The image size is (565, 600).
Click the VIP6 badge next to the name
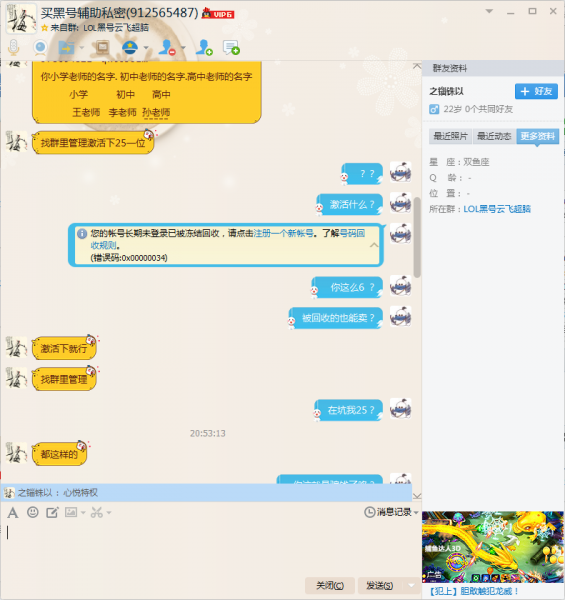point(218,14)
